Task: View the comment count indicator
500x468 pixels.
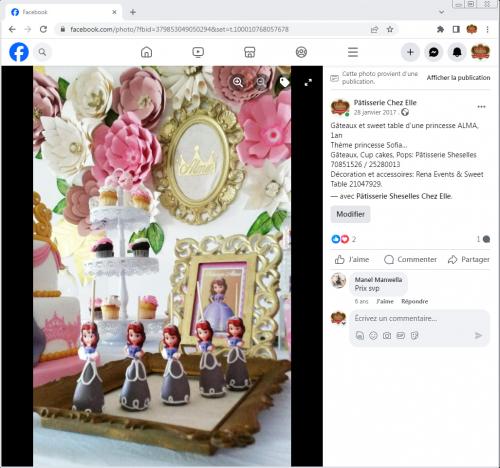Action: (x=483, y=239)
